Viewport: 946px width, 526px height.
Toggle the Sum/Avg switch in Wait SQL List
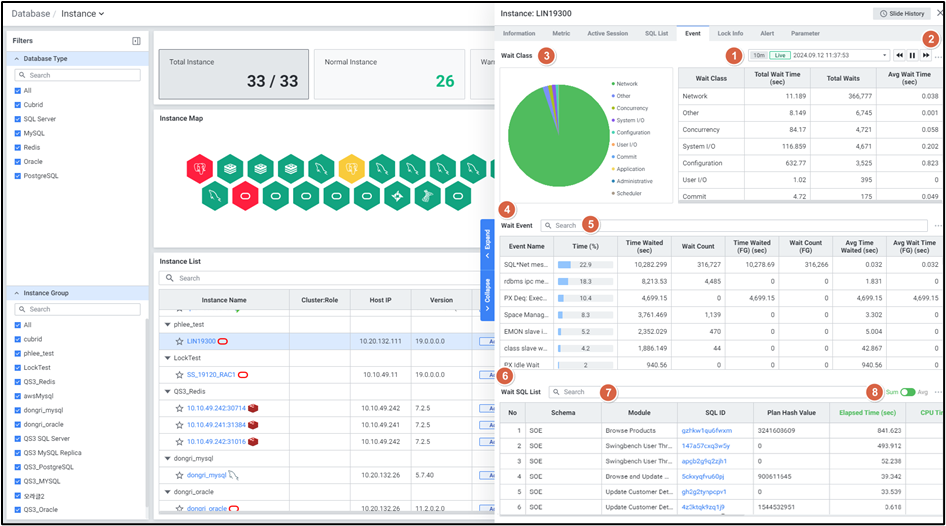click(907, 392)
